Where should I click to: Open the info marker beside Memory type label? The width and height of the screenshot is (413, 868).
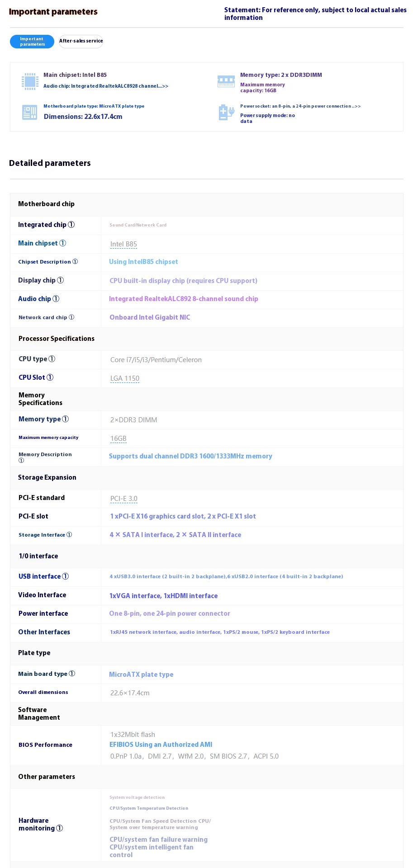click(x=65, y=419)
